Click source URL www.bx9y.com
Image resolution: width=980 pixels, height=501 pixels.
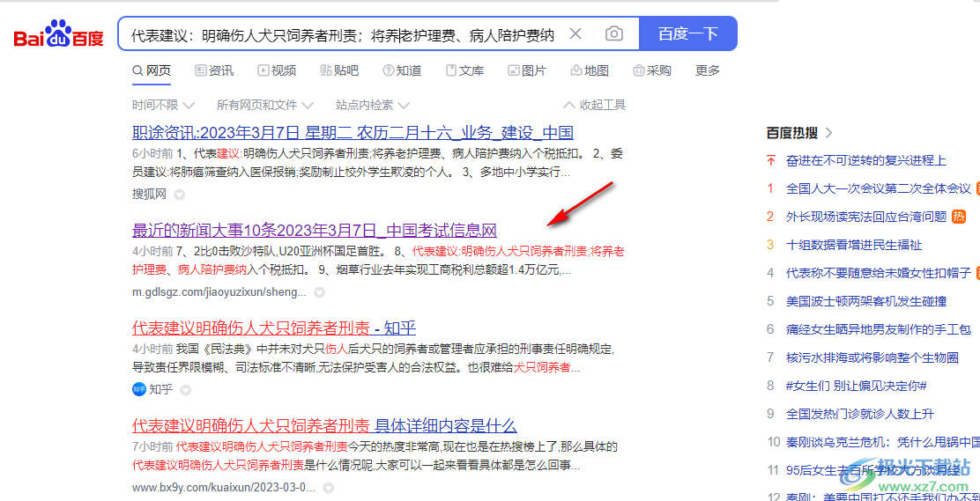point(224,487)
